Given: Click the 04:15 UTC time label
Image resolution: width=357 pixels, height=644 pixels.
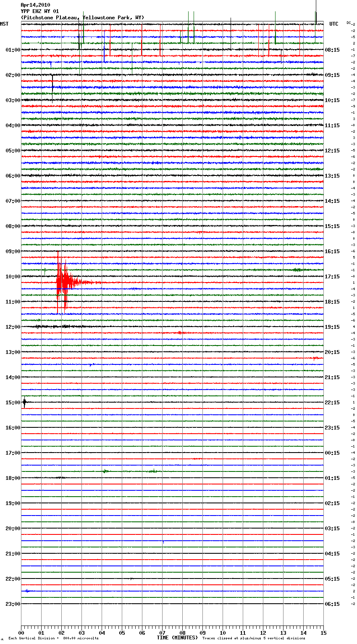Looking at the screenshot, I should [x=332, y=554].
